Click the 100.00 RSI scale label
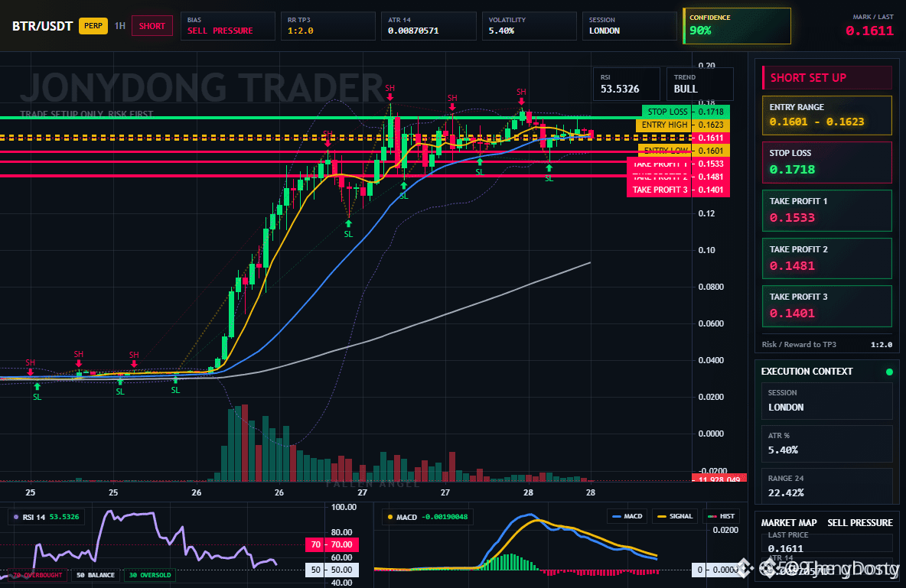 click(344, 507)
